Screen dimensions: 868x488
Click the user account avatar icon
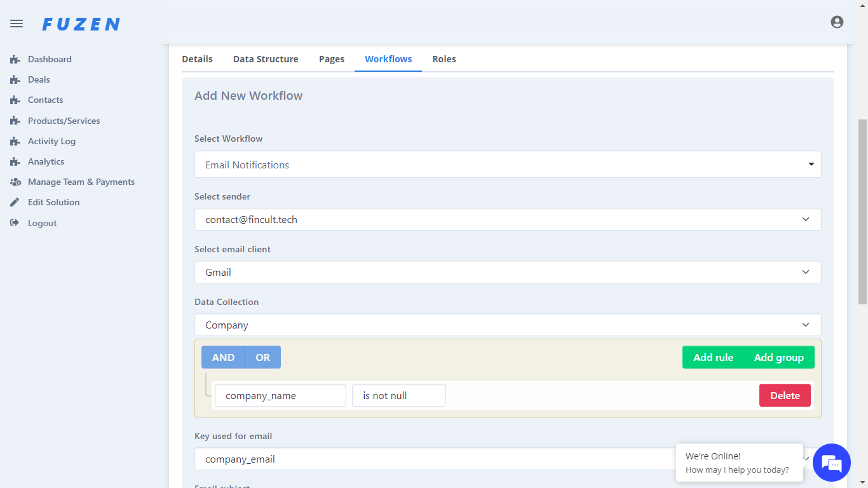point(837,22)
